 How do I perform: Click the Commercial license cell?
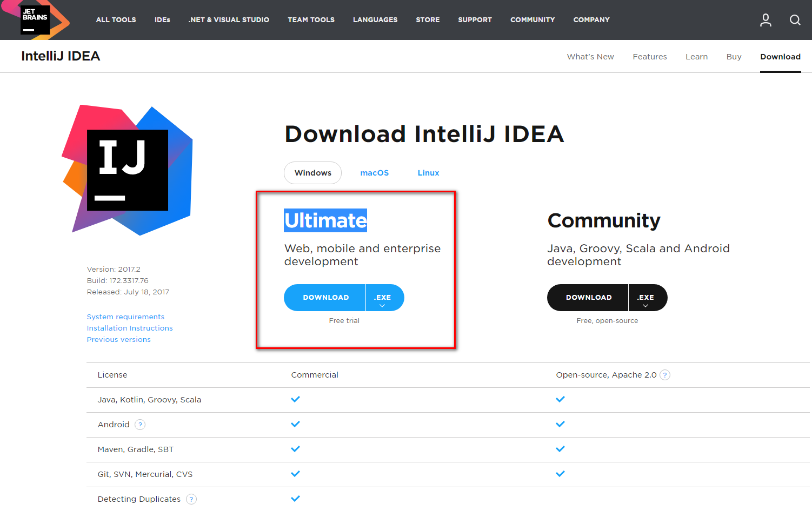pos(315,375)
